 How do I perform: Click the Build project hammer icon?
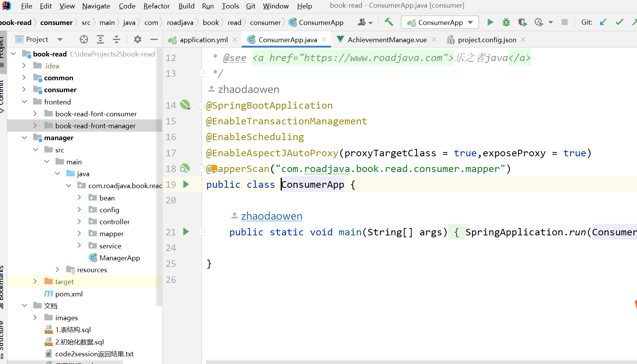[389, 22]
